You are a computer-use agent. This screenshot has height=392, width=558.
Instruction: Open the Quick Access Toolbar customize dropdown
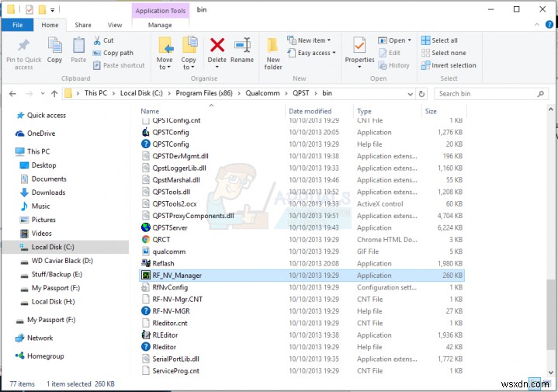(52, 10)
